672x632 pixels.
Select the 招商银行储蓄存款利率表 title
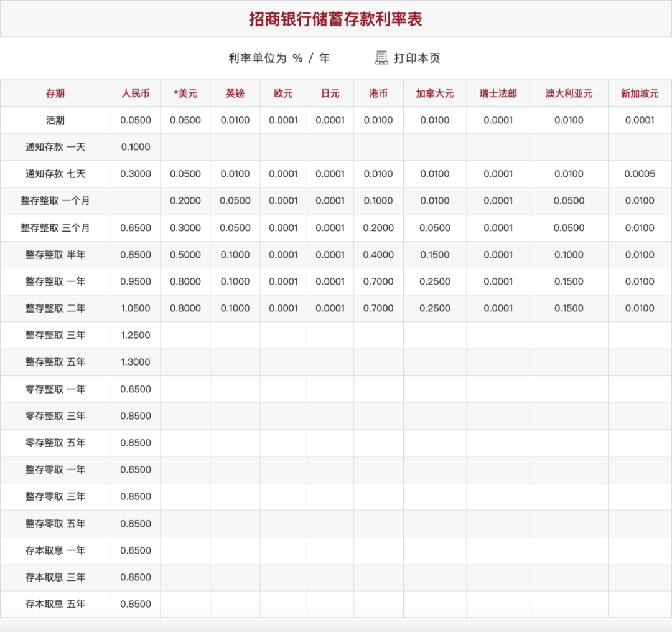tap(336, 19)
